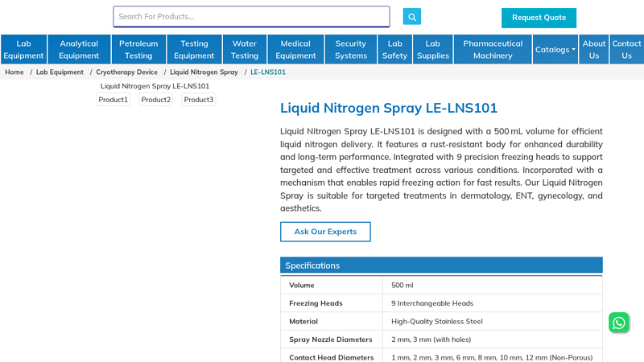Viewport: 644px width, 362px height.
Task: Click the Request Quote button
Action: click(x=539, y=18)
